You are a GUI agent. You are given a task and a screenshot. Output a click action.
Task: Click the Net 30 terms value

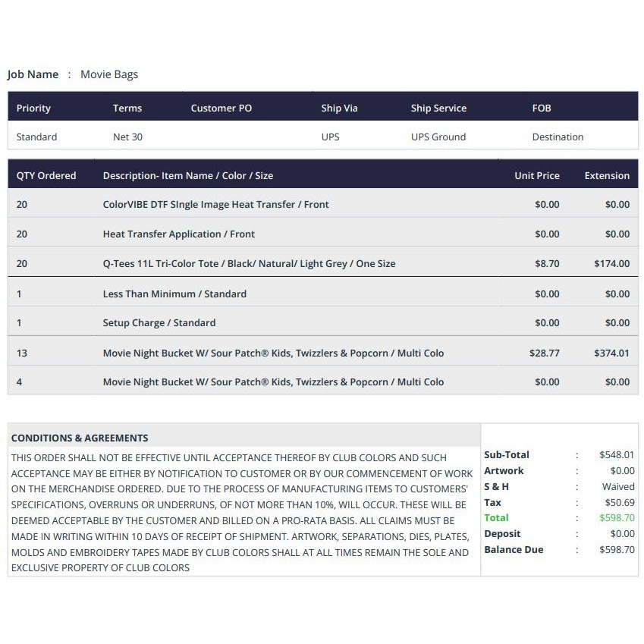click(x=127, y=137)
